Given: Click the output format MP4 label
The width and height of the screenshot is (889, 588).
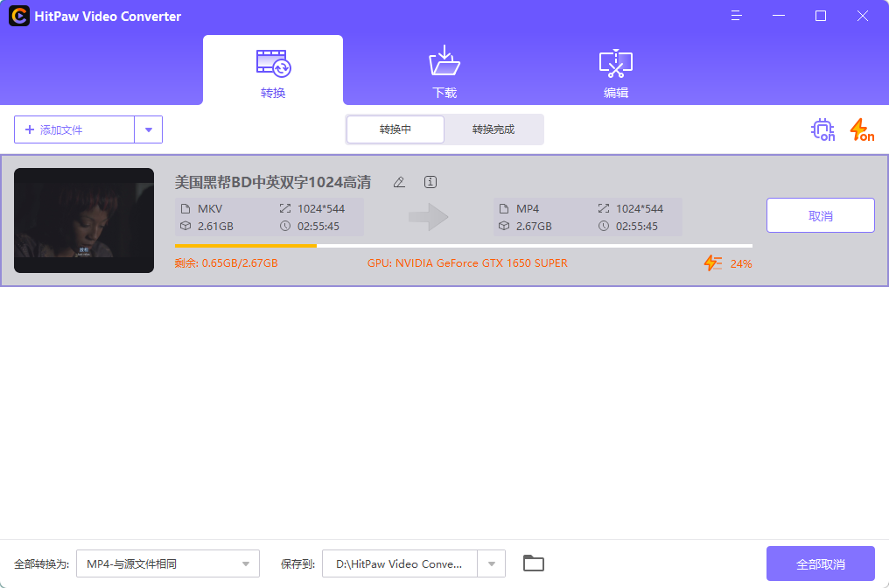Looking at the screenshot, I should click(x=528, y=208).
